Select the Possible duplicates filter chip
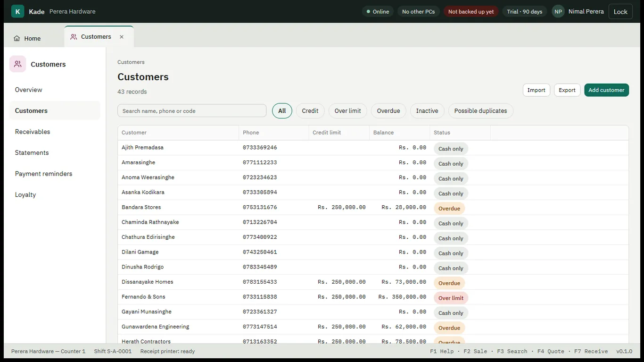 point(480,111)
